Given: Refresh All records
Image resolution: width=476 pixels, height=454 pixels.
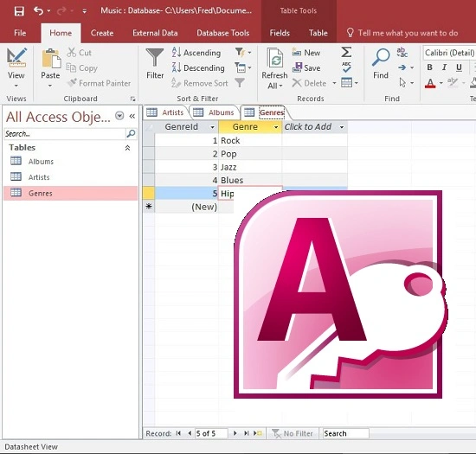Looking at the screenshot, I should click(274, 68).
